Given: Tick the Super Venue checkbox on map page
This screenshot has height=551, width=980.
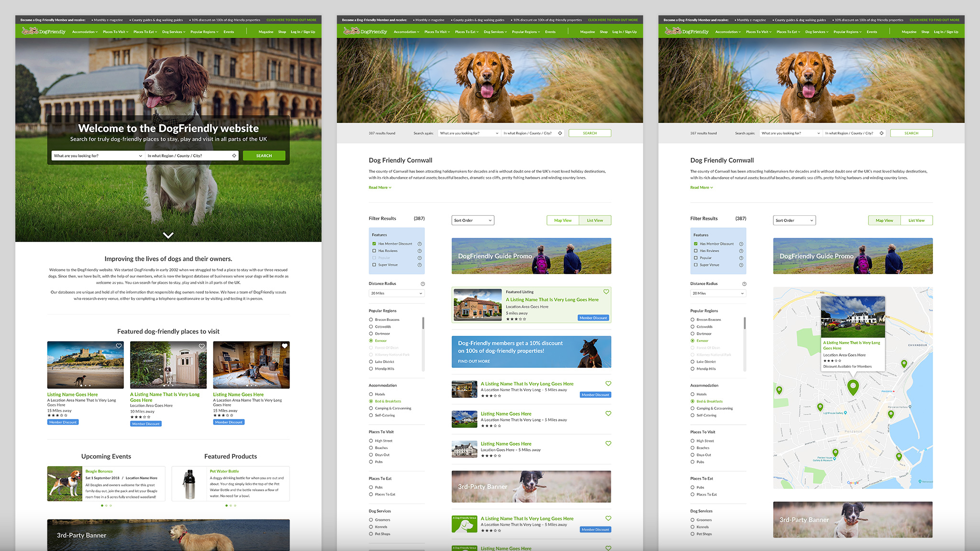Looking at the screenshot, I should tap(696, 264).
